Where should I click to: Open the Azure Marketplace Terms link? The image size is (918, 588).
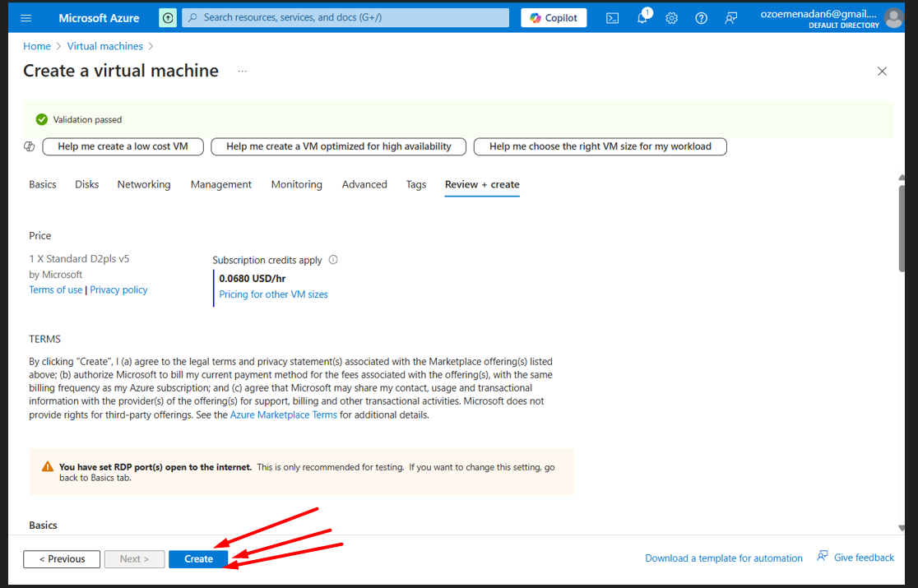click(x=283, y=414)
